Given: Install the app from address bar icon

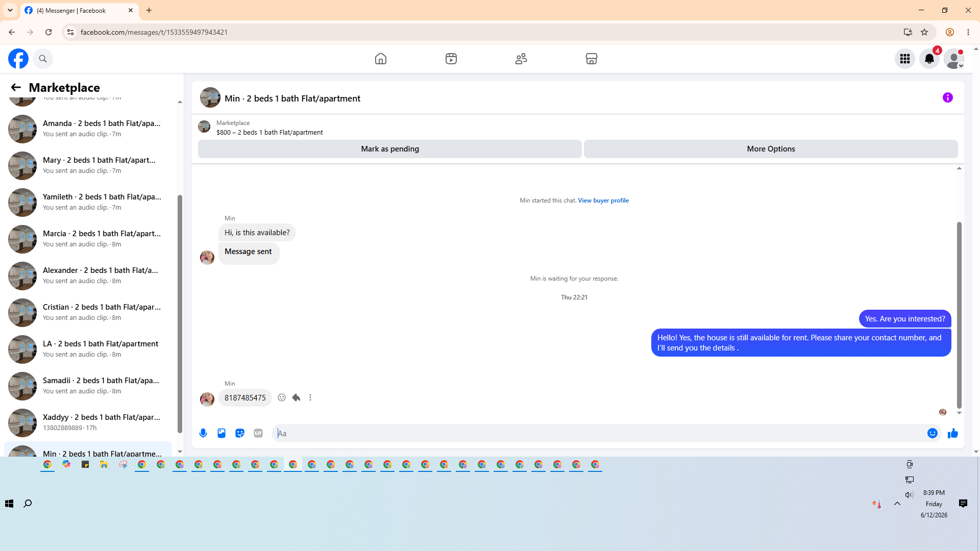Looking at the screenshot, I should click(908, 32).
